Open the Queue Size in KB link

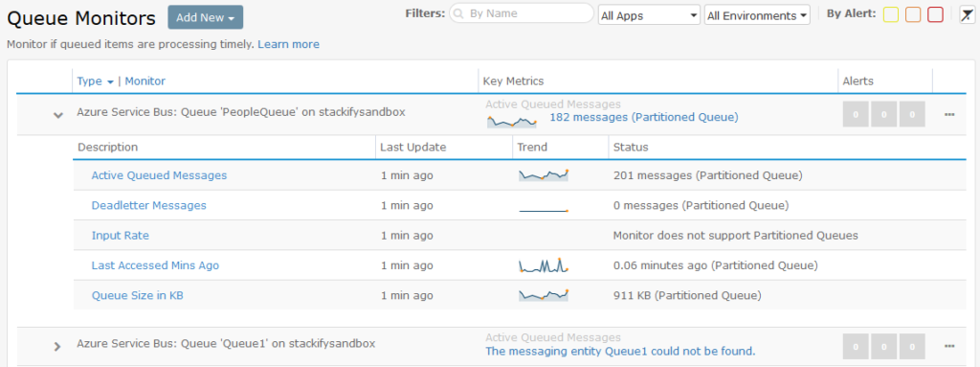pos(138,295)
